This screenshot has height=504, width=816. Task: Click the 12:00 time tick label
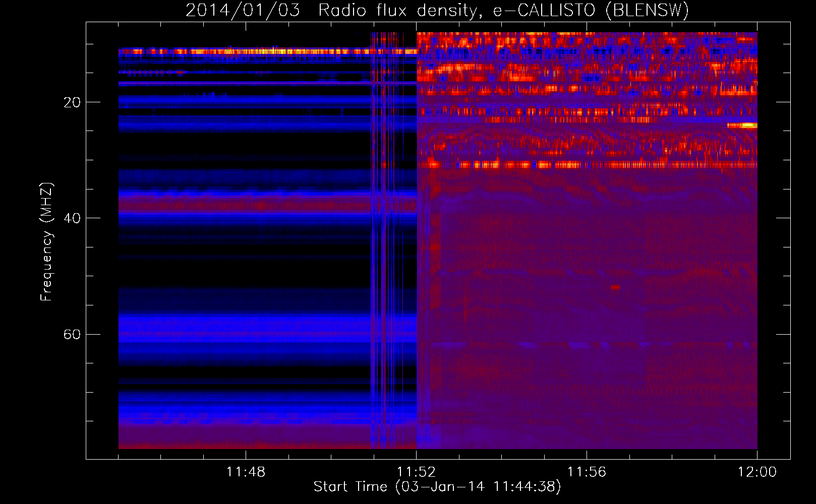pyautogui.click(x=757, y=472)
